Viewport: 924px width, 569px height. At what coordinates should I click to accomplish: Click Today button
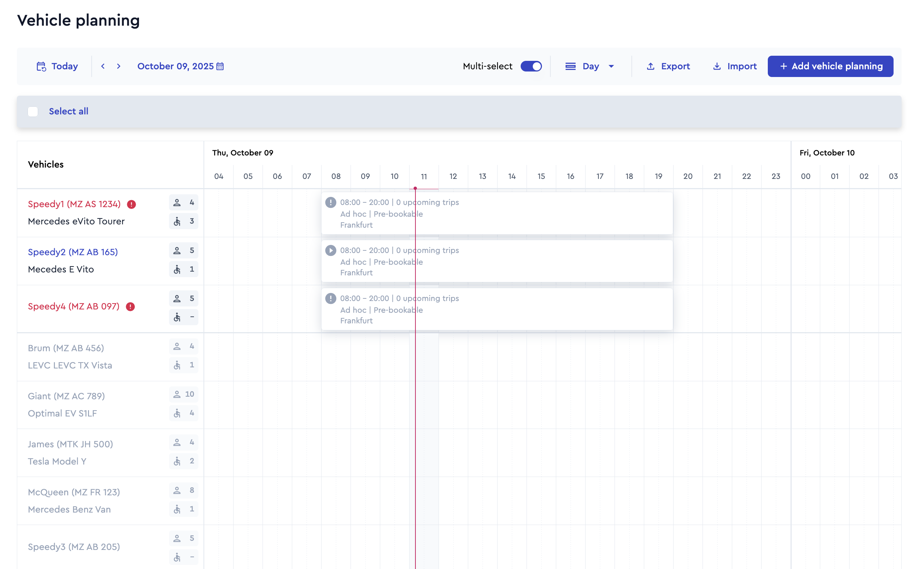pyautogui.click(x=57, y=67)
